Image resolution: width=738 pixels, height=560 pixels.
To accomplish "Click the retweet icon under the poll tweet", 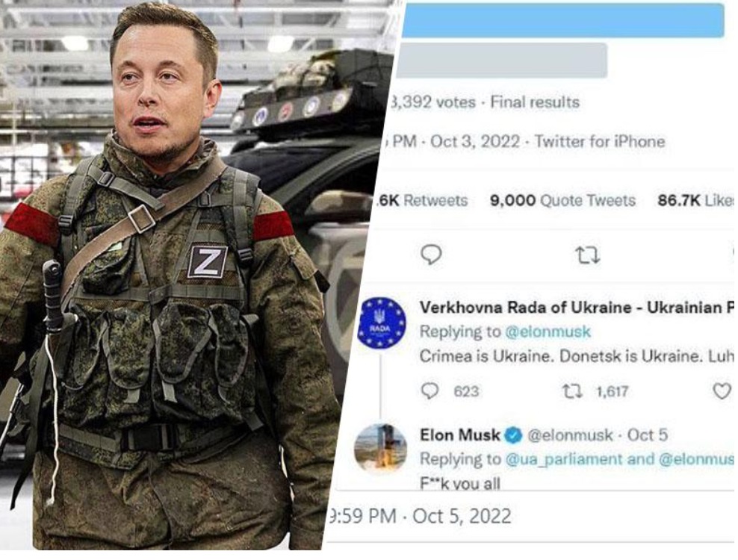I will click(587, 255).
